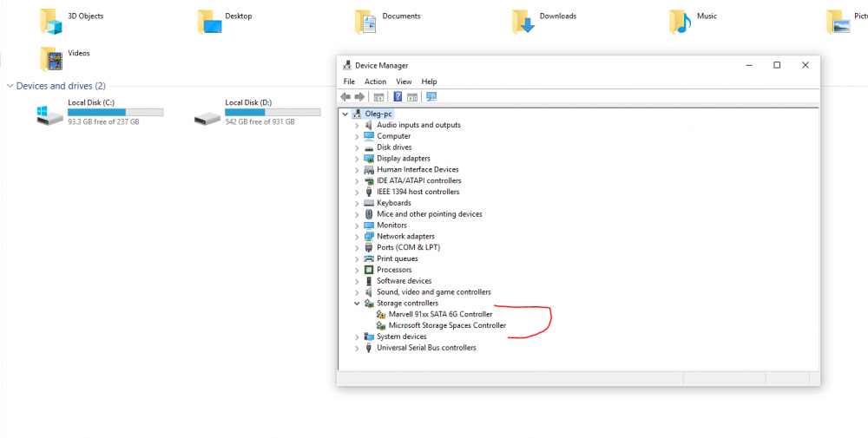
Task: Click the Disk drives label
Action: [x=394, y=147]
